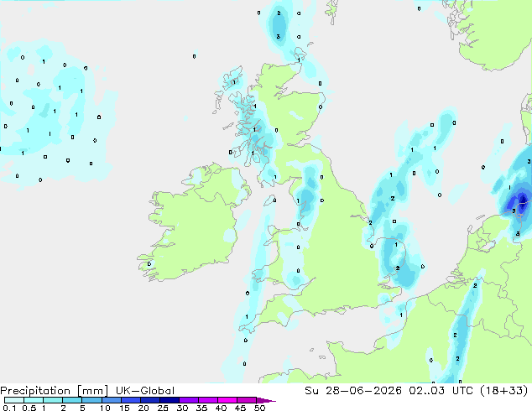Click the 20–25 mm dark blue legend swatch

coord(150,400)
